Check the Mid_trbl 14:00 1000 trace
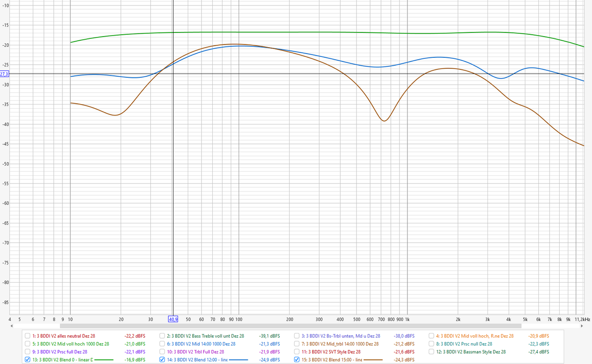 pos(297,344)
